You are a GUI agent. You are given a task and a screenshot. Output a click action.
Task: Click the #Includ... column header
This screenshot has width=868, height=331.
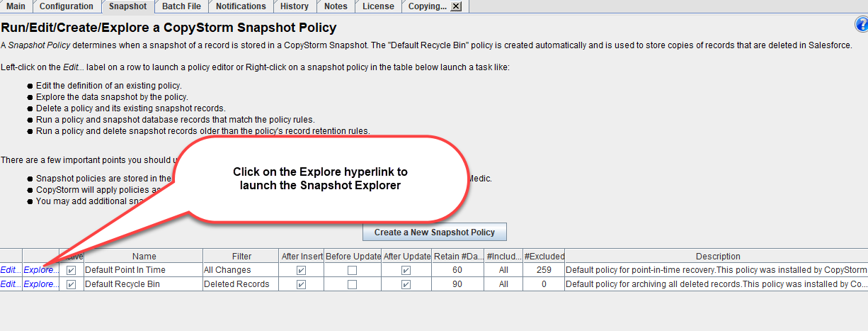(503, 256)
